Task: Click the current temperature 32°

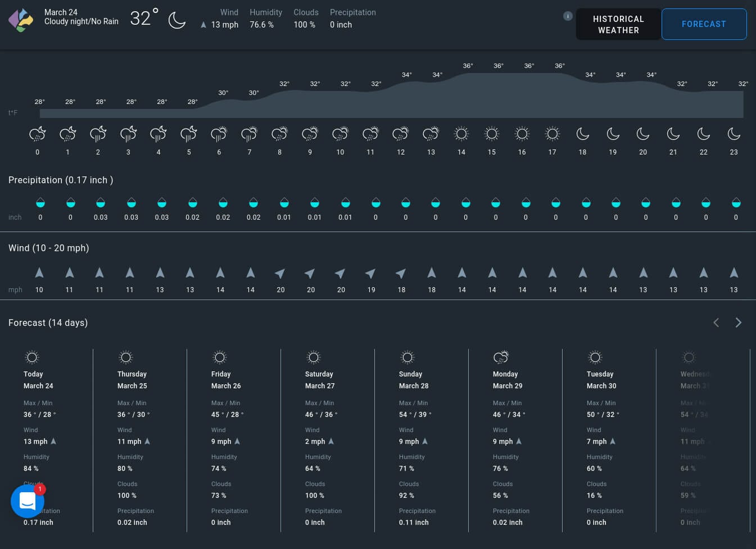Action: (x=144, y=18)
